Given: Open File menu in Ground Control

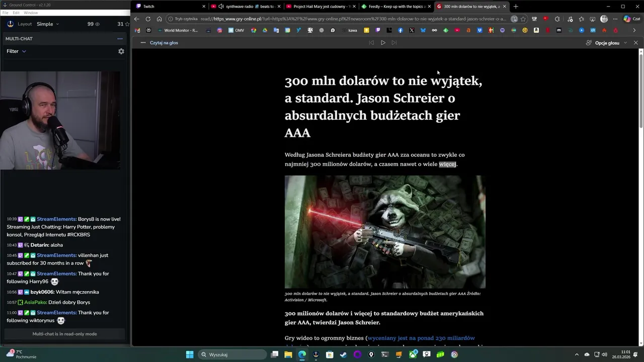Looking at the screenshot, I should [6, 13].
